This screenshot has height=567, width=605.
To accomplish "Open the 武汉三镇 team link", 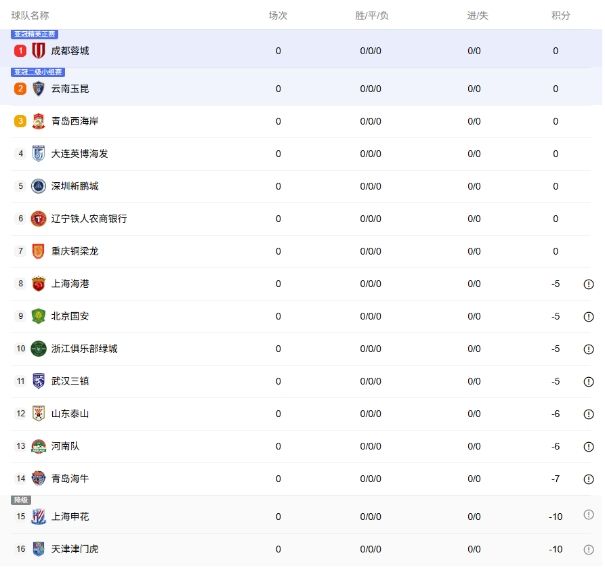I will [70, 381].
